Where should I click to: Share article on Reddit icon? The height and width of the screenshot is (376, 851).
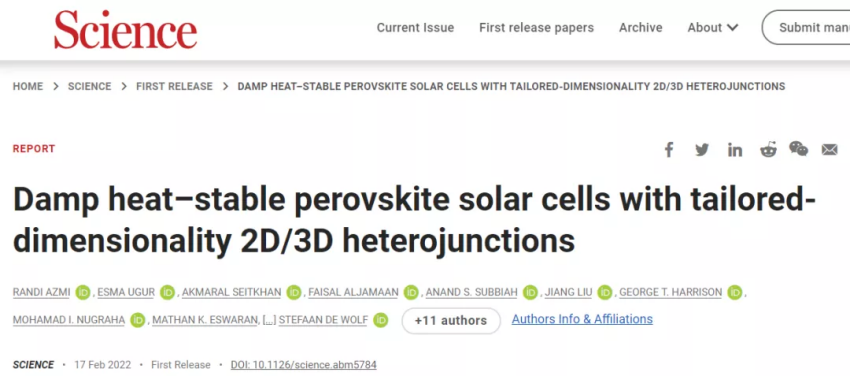click(x=768, y=149)
